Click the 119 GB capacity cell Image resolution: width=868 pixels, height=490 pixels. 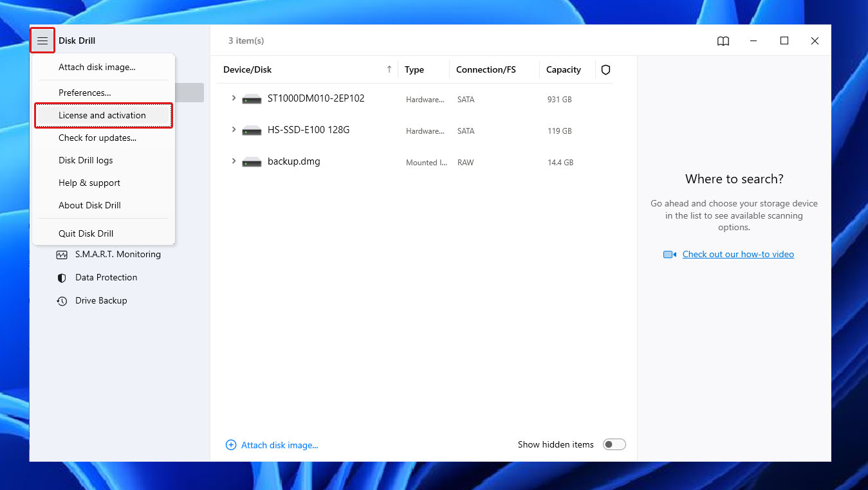[560, 131]
